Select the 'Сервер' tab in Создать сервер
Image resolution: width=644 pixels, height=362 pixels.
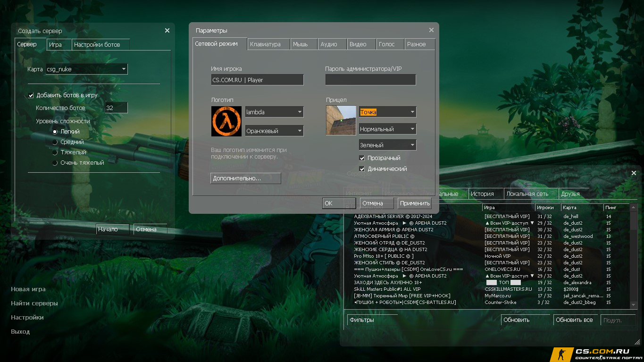[x=30, y=44]
